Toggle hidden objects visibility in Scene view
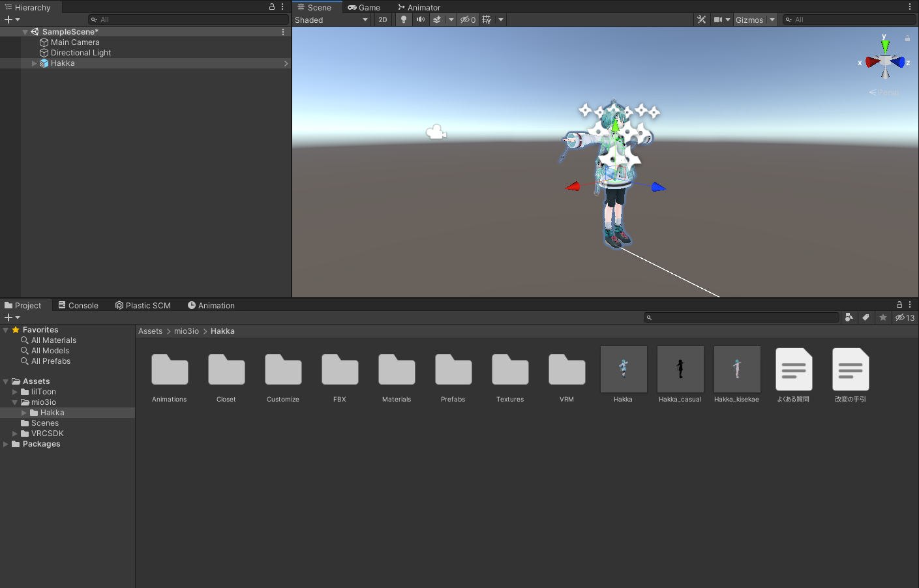 [468, 20]
